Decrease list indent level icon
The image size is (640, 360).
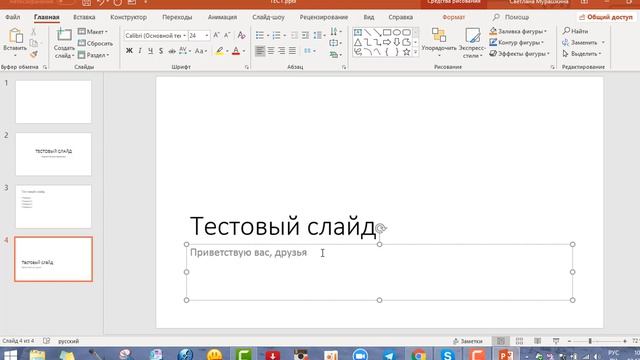click(x=294, y=36)
